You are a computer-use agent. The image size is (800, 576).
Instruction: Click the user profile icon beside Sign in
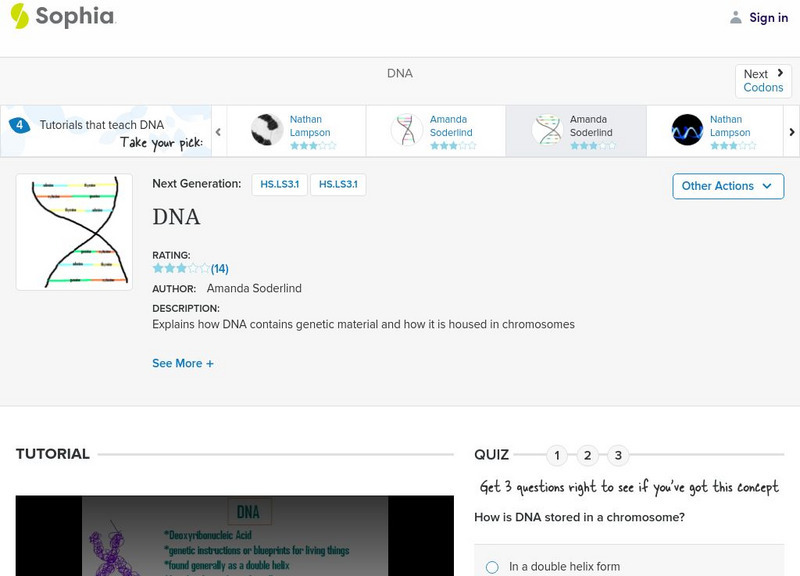[736, 17]
